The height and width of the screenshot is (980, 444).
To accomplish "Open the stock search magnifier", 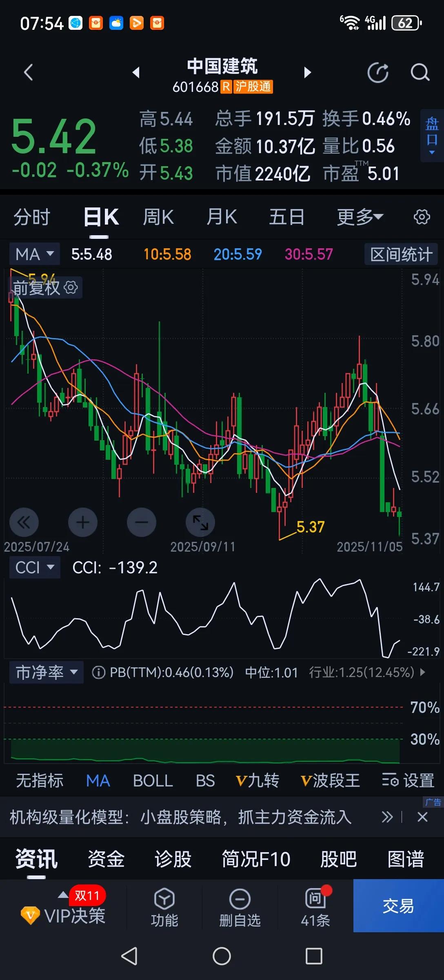I will pyautogui.click(x=420, y=73).
